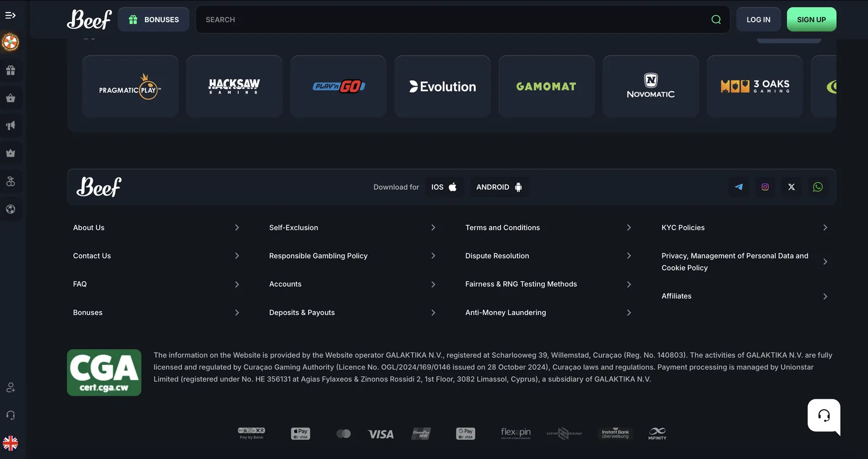Open the Anti-Money Laundering link
This screenshot has height=459, width=868.
click(506, 313)
